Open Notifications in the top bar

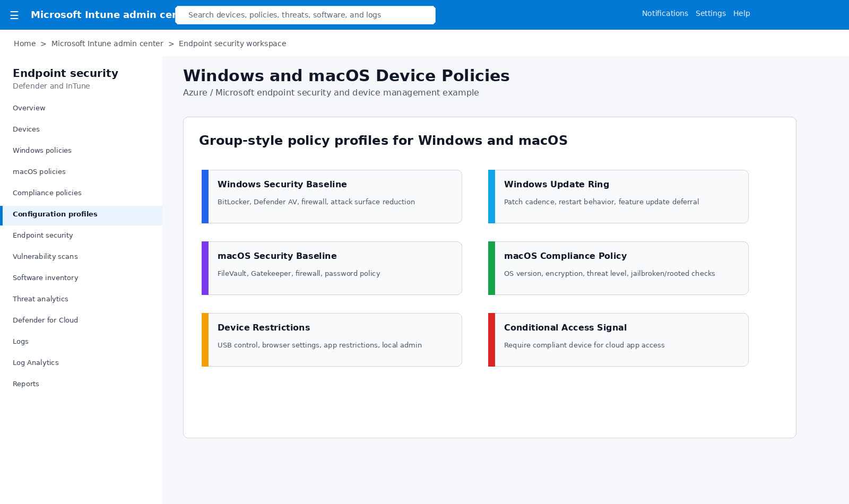coord(665,13)
